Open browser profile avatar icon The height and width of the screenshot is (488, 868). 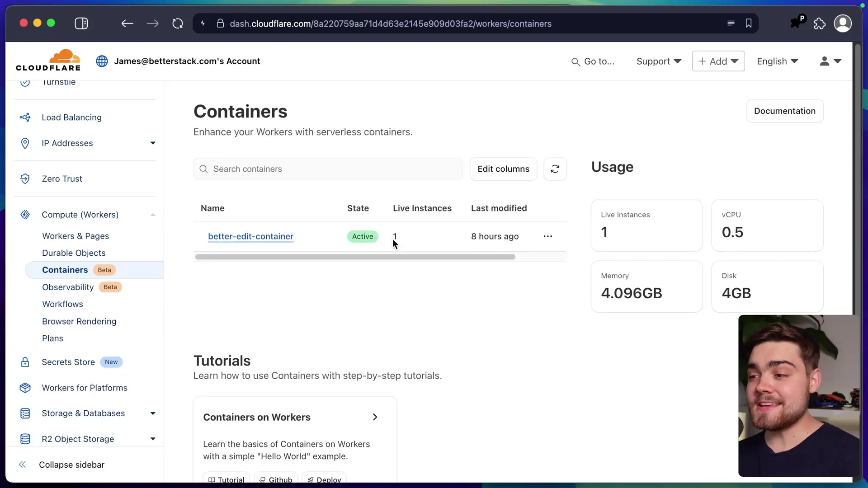pos(843,23)
